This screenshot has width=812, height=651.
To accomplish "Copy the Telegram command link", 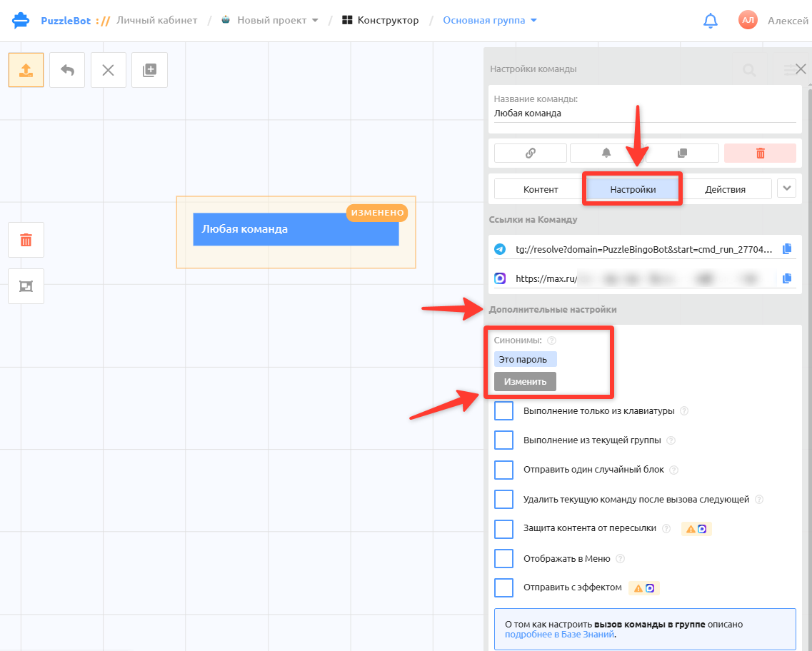I will click(786, 249).
